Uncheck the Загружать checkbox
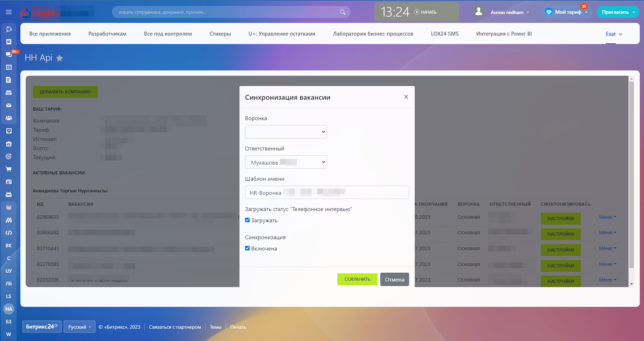This screenshot has width=644, height=341. [247, 220]
